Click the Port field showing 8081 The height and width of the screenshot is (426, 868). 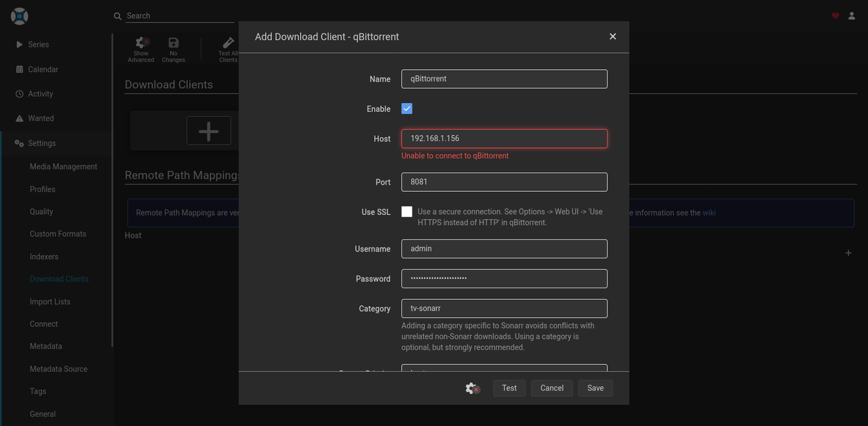point(505,182)
